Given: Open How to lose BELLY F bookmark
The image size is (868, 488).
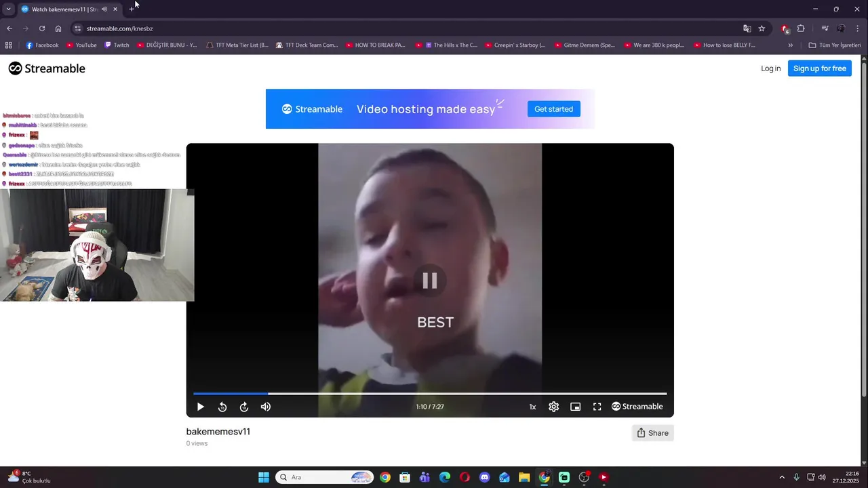Looking at the screenshot, I should point(724,45).
